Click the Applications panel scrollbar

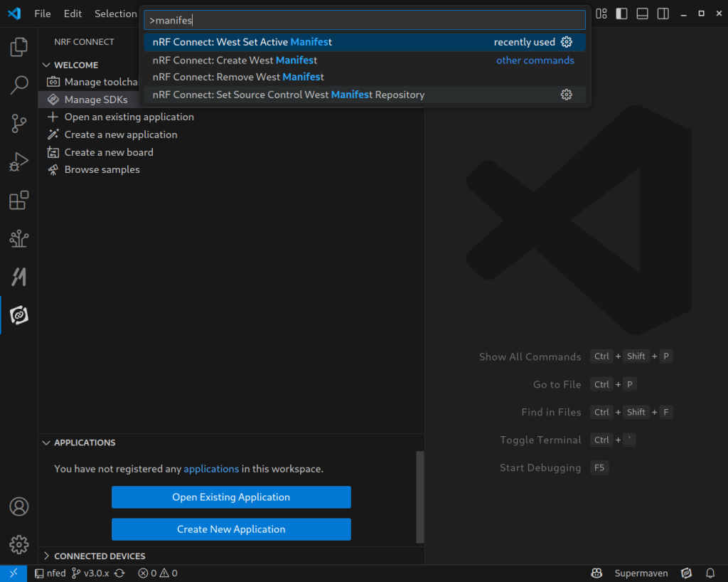click(419, 497)
